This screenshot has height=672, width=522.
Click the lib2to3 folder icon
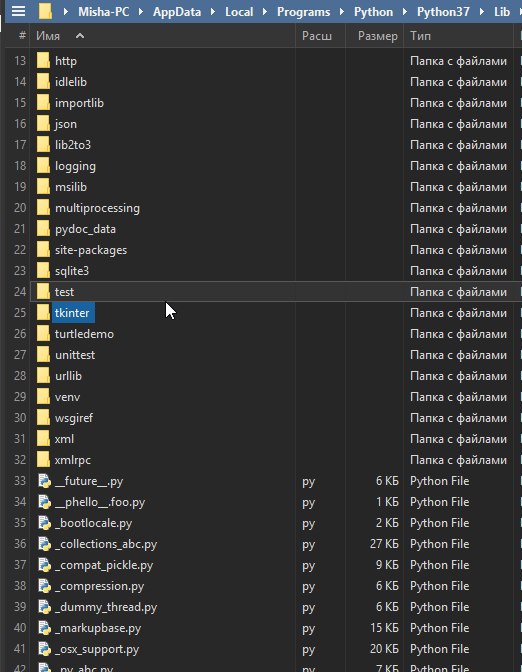click(x=43, y=145)
